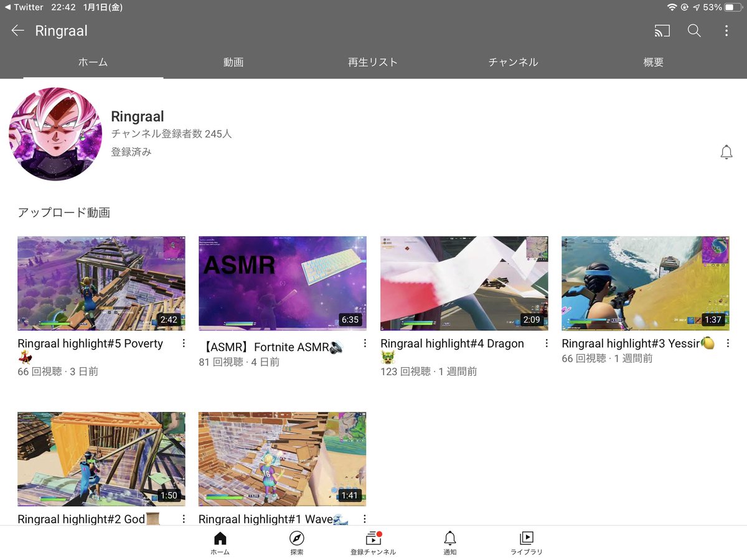
Task: Tap the 6:35 duration badge
Action: [x=350, y=320]
